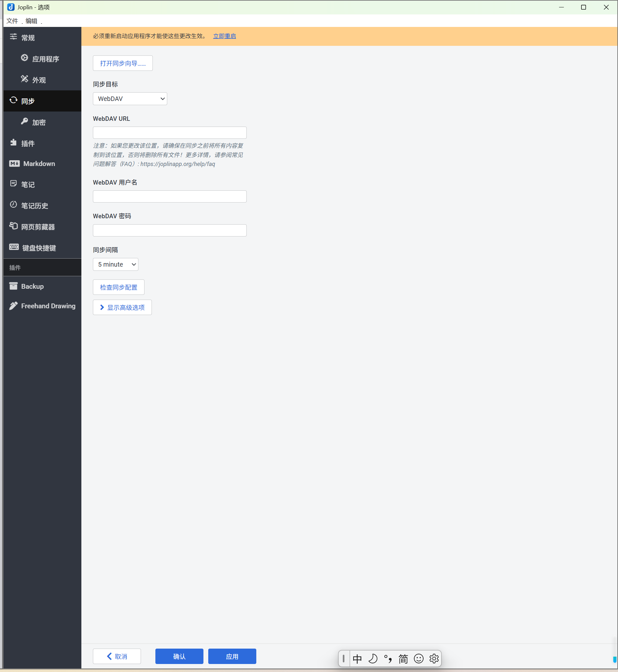Open the Markdown settings section
The width and height of the screenshot is (618, 672).
43,163
